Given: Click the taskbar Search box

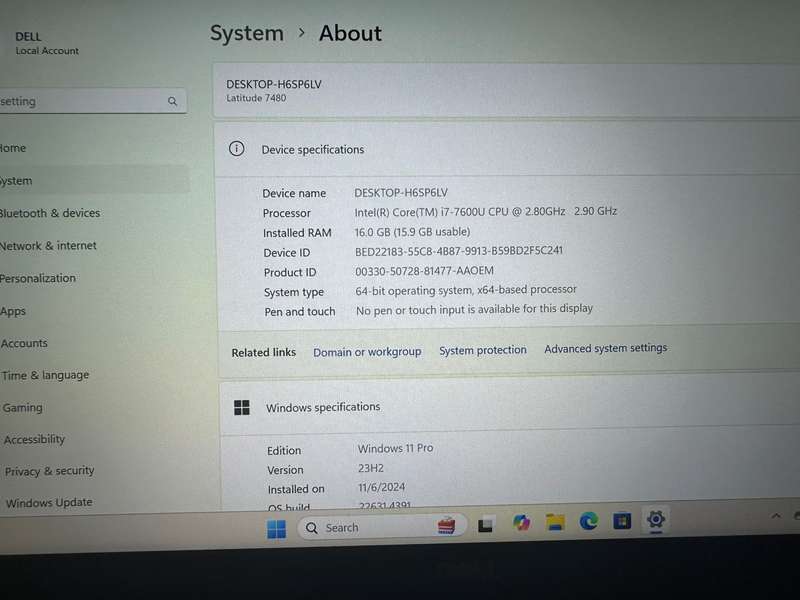Looking at the screenshot, I should point(382,527).
